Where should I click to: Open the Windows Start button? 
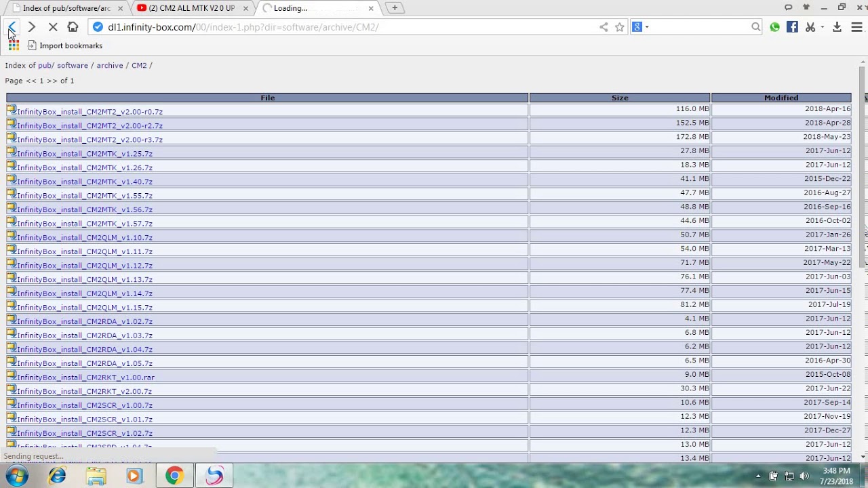click(x=16, y=476)
